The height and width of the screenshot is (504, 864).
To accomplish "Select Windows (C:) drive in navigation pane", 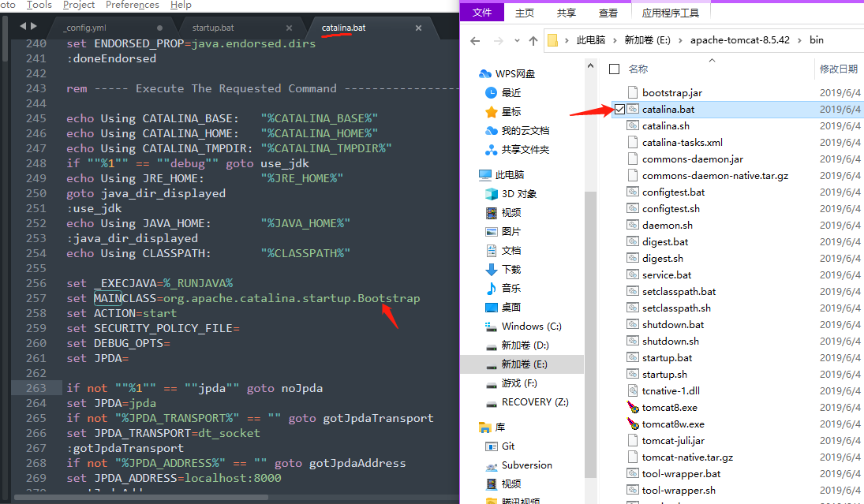I will (x=531, y=327).
